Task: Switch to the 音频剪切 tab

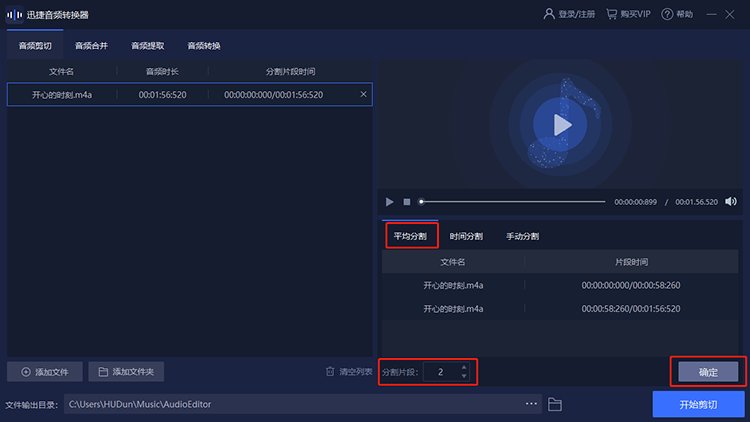Action: point(35,45)
